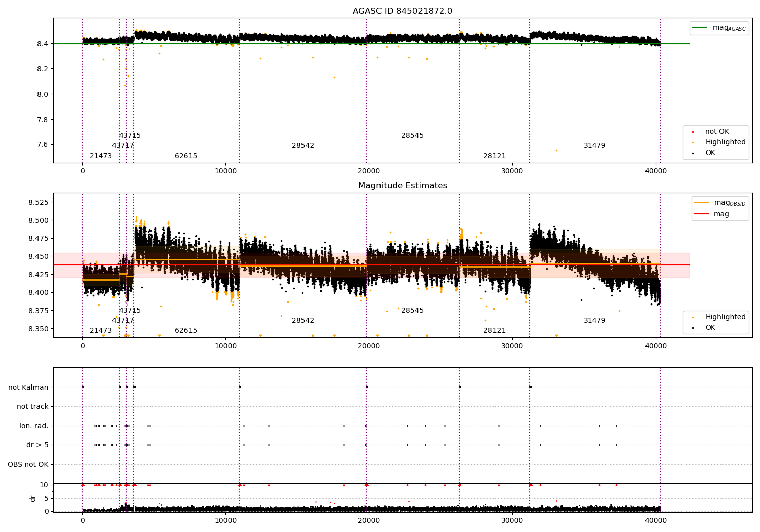Click obsid label 43717 in AGASC plot
This screenshot has width=760, height=532.
[x=123, y=146]
